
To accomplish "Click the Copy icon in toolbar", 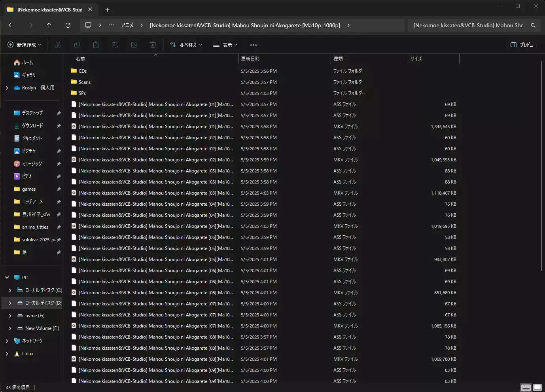I will (77, 45).
